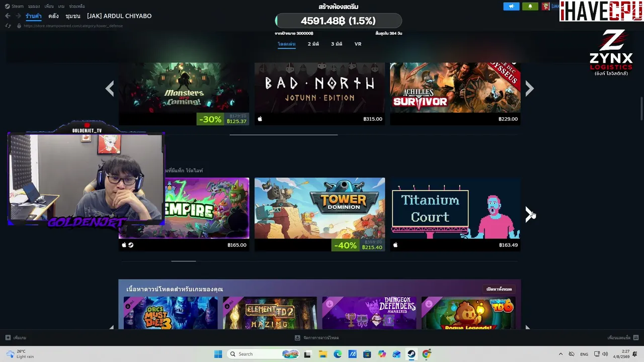Go to the ชุมชน (Community) tab
Screen dimensions: 644x362
[x=73, y=16]
